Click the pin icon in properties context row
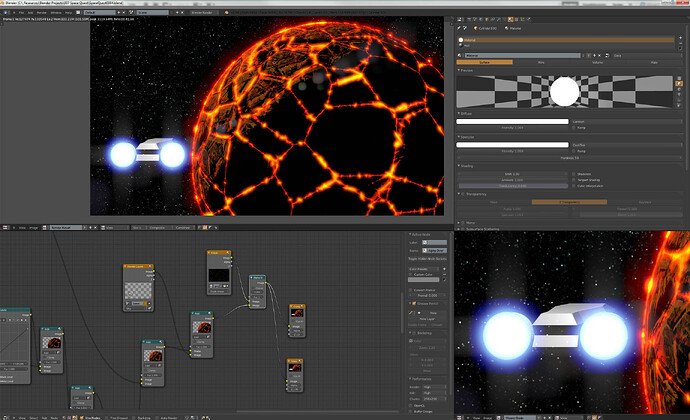690x420 pixels. point(459,28)
